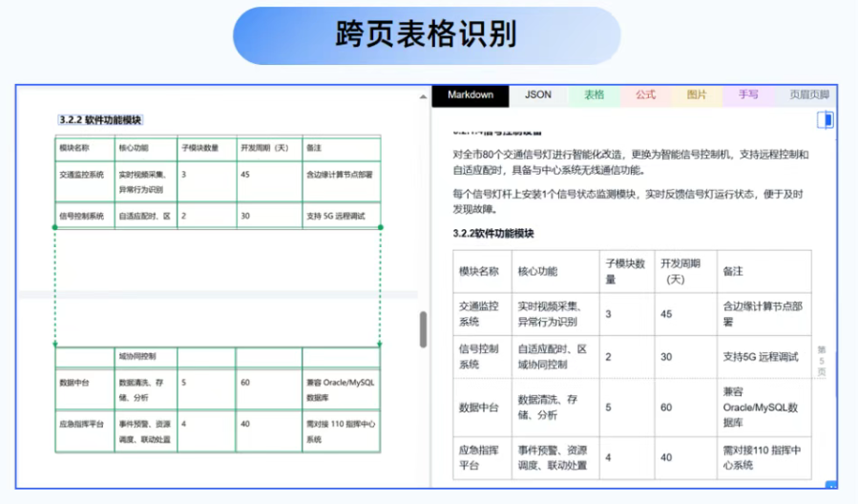Switch to the Markdown tab
This screenshot has height=504, width=858.
click(471, 95)
